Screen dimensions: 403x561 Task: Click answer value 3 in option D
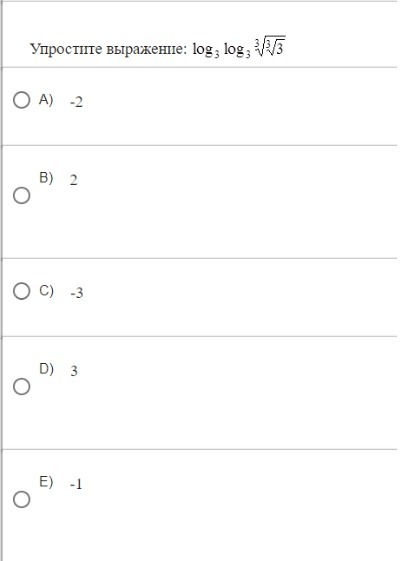[x=74, y=371]
